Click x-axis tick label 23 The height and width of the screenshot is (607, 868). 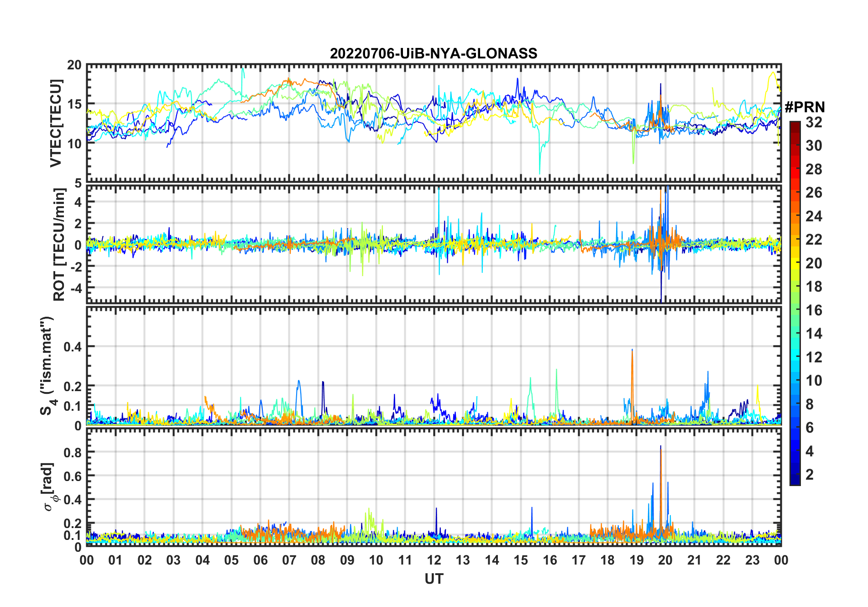coord(752,560)
